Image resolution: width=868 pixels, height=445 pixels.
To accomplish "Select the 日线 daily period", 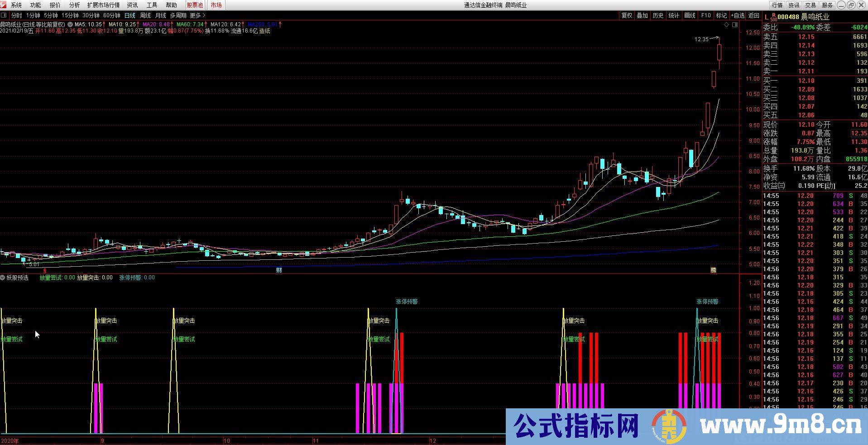I will [129, 15].
